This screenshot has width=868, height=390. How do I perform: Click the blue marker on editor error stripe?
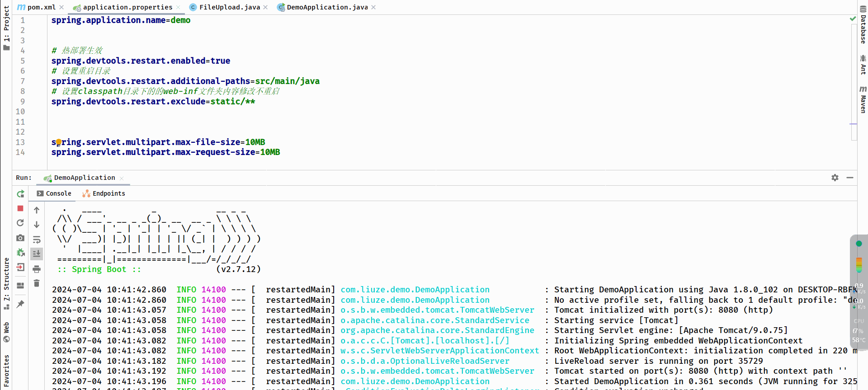(x=853, y=124)
